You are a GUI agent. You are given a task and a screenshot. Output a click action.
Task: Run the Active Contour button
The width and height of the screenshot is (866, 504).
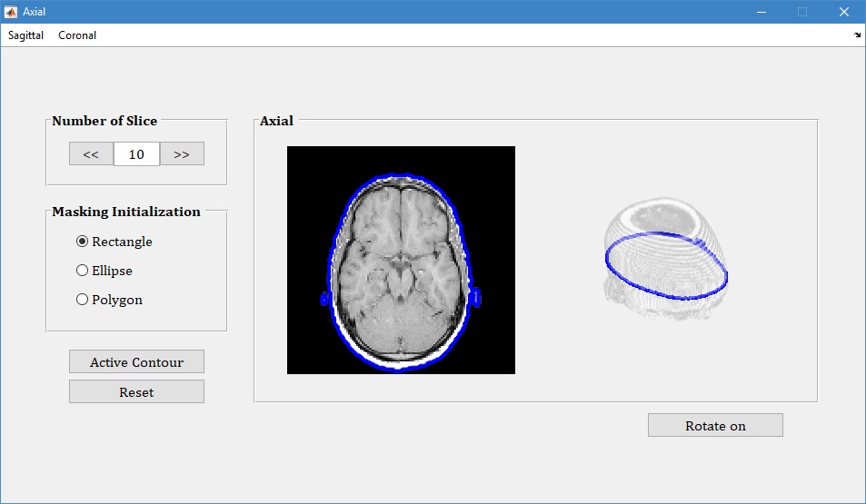point(136,361)
